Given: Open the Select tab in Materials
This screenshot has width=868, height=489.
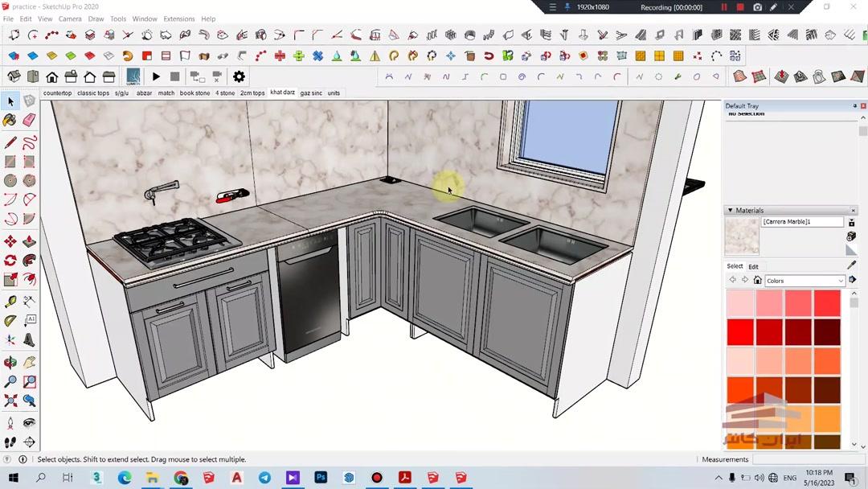Looking at the screenshot, I should tap(735, 266).
